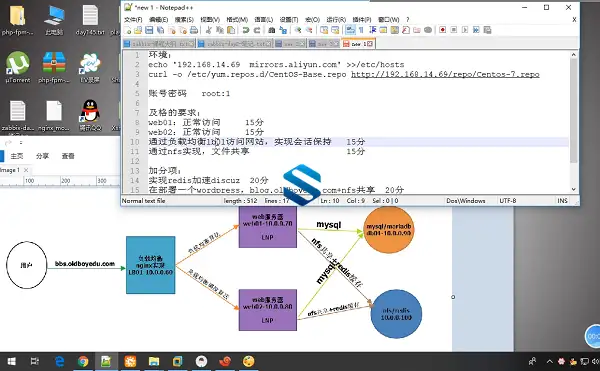Zoom in on the editor text
The height and width of the screenshot is (371, 600).
click(298, 30)
